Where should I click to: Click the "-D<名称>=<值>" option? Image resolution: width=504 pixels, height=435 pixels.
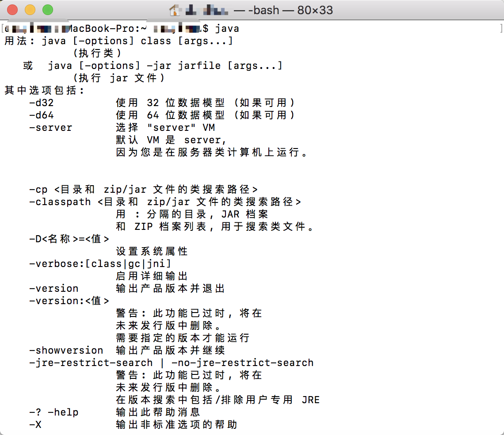click(69, 239)
